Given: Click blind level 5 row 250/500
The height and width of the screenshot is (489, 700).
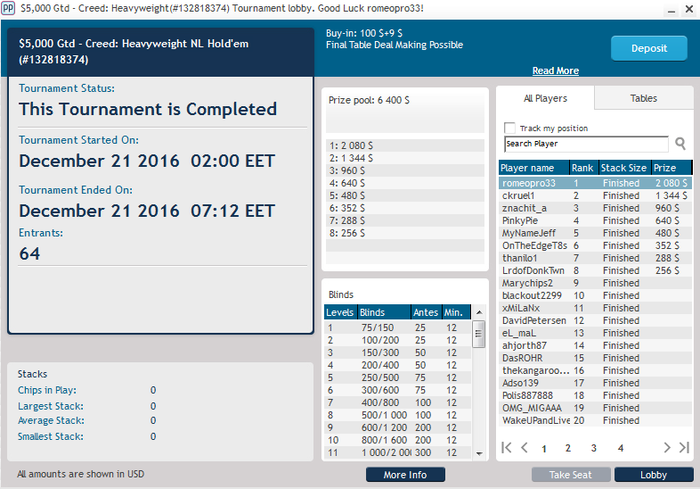Looking at the screenshot, I should [397, 378].
